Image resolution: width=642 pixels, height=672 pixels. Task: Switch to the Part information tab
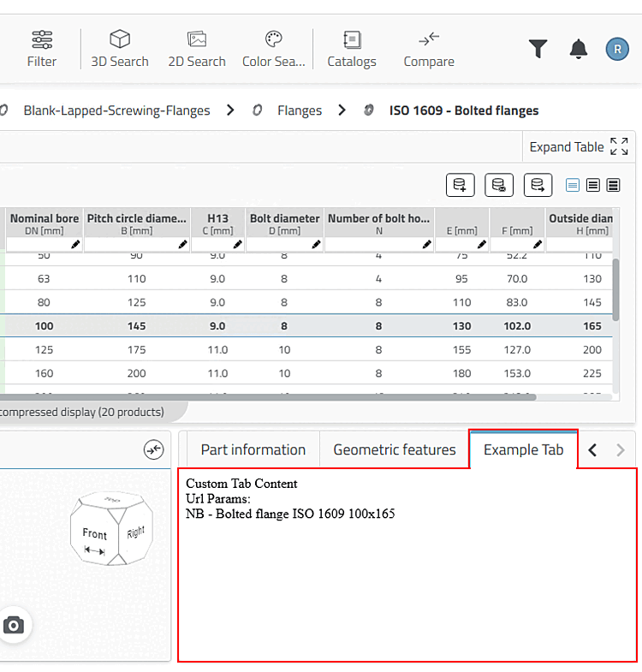click(x=253, y=449)
